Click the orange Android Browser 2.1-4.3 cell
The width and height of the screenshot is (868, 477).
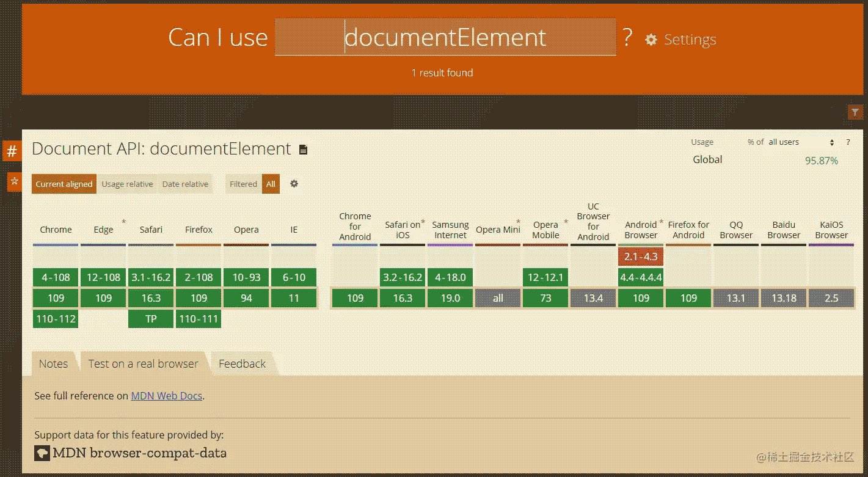click(641, 257)
